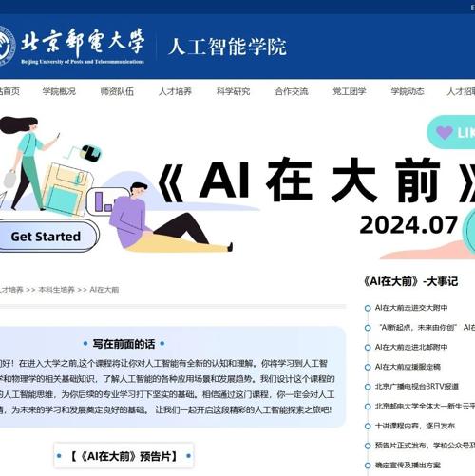Viewport: 475px width, 476px height.
Task: Go to 合作交流 navigation item
Action: [x=292, y=91]
